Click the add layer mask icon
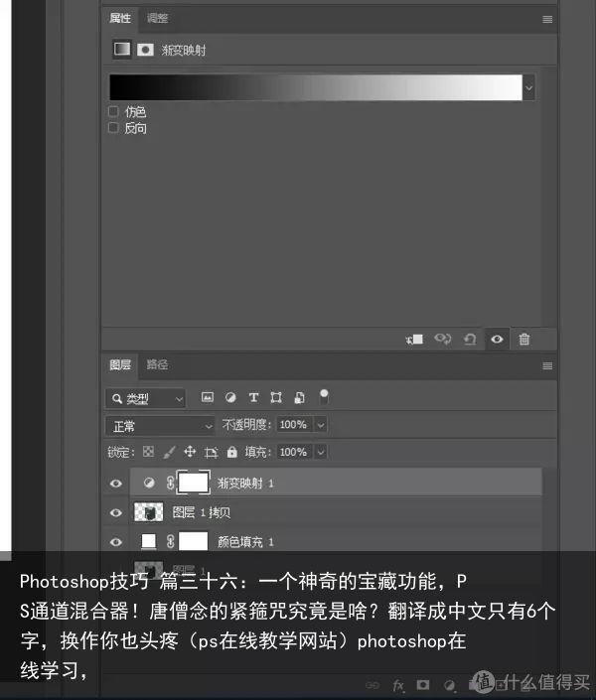 (422, 685)
